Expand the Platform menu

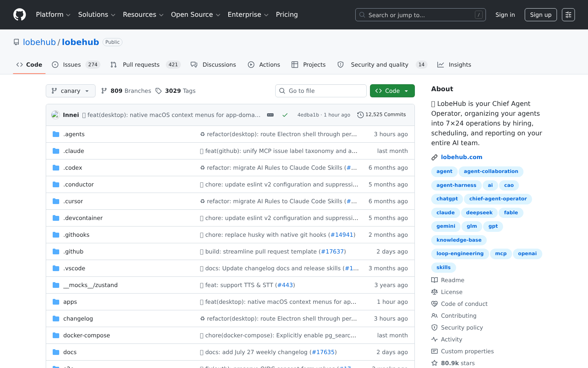click(53, 15)
